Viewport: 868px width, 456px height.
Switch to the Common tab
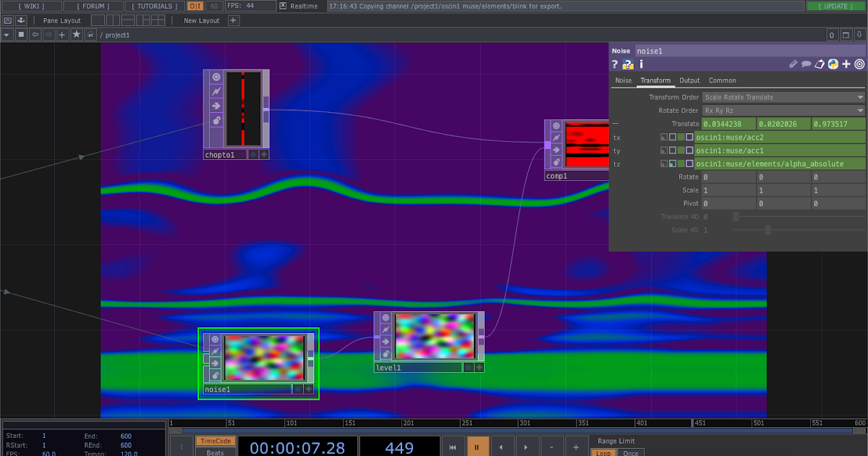(721, 80)
